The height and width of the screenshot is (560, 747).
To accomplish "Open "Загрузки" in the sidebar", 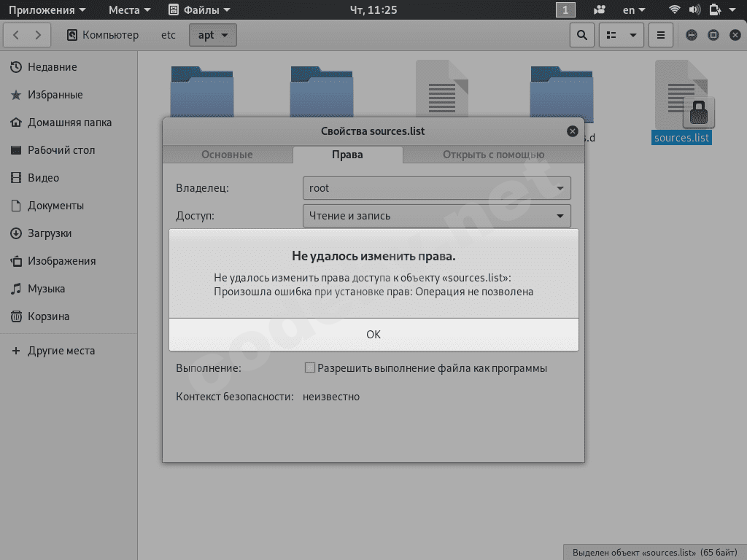I will [50, 233].
